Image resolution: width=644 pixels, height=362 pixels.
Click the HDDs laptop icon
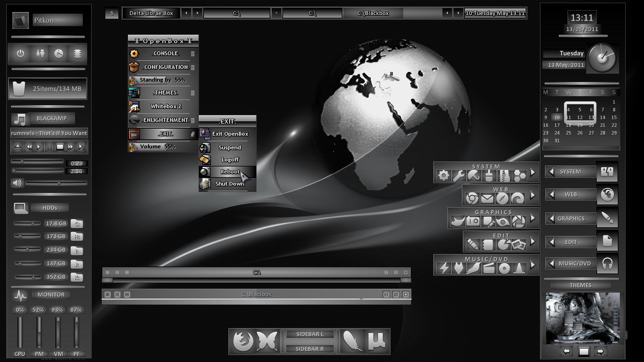click(x=21, y=208)
